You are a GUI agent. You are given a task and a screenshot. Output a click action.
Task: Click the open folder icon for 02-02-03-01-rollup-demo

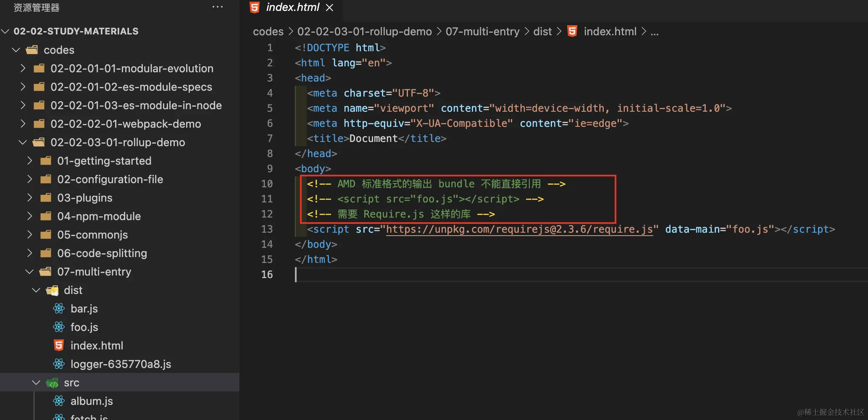39,142
